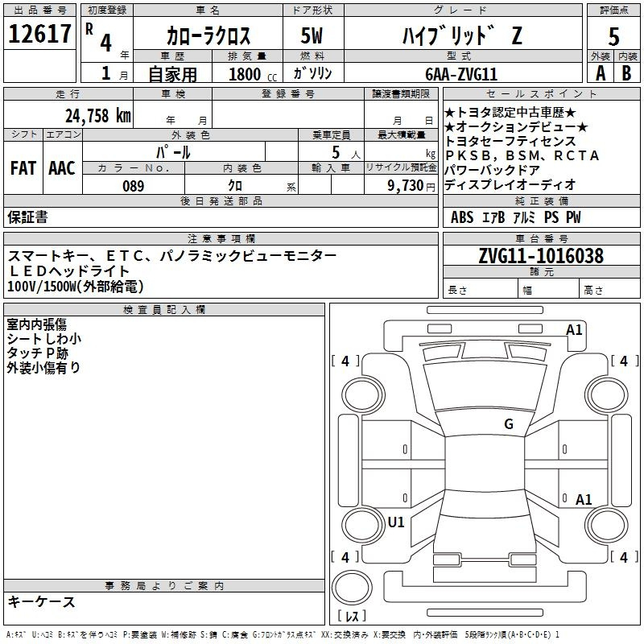The height and width of the screenshot is (644, 644).
Task: Click キーケース in office notice
Action: coord(41,602)
